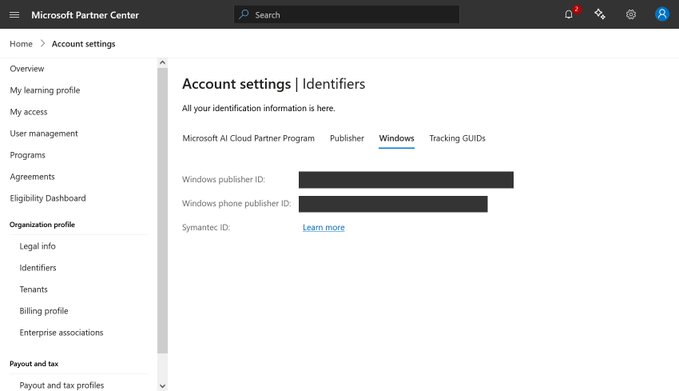Image resolution: width=679 pixels, height=391 pixels.
Task: Open My learning profile
Action: (x=45, y=90)
